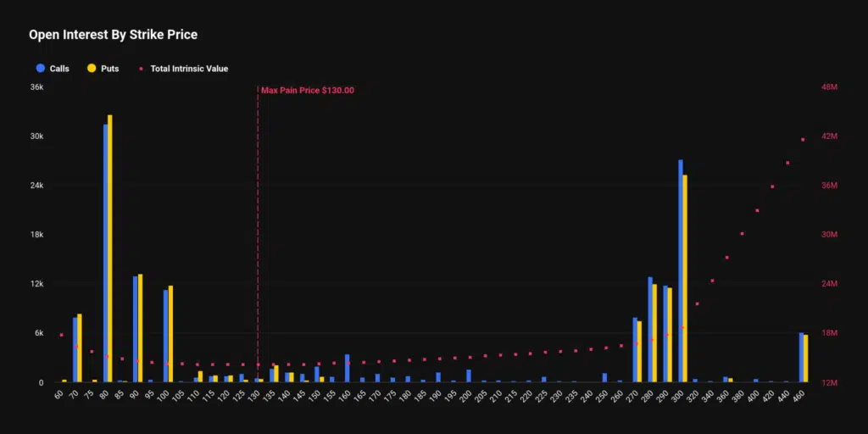Select the blue Calls bar at strike 90
868x434 pixels.
[x=136, y=331]
